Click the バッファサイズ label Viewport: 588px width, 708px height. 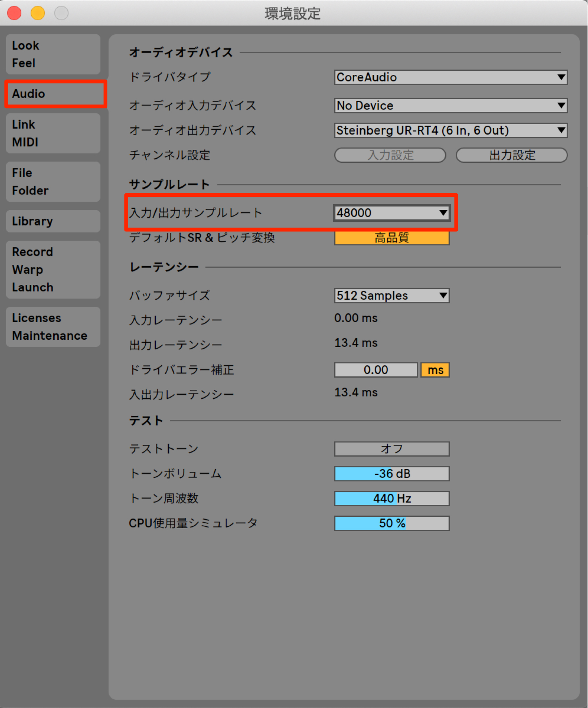(170, 296)
